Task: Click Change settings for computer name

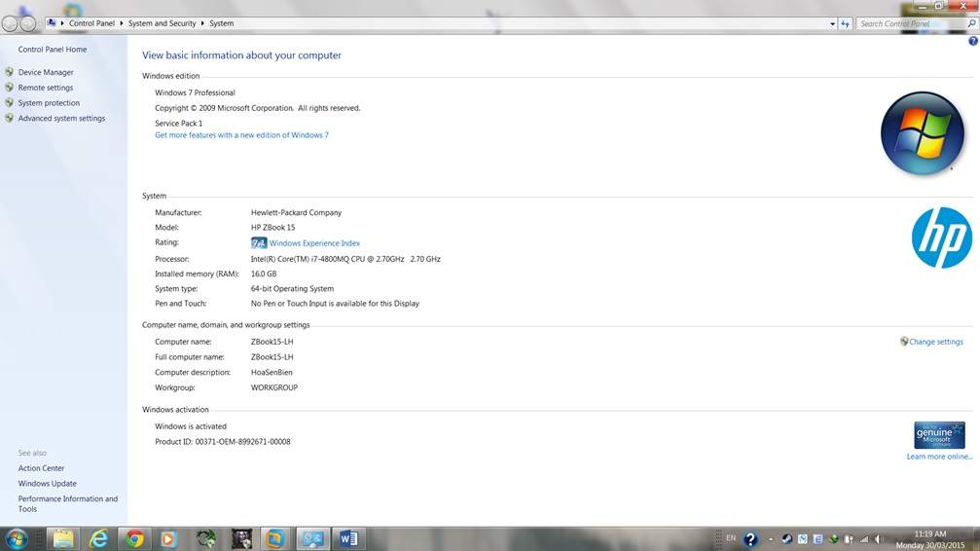Action: coord(935,342)
